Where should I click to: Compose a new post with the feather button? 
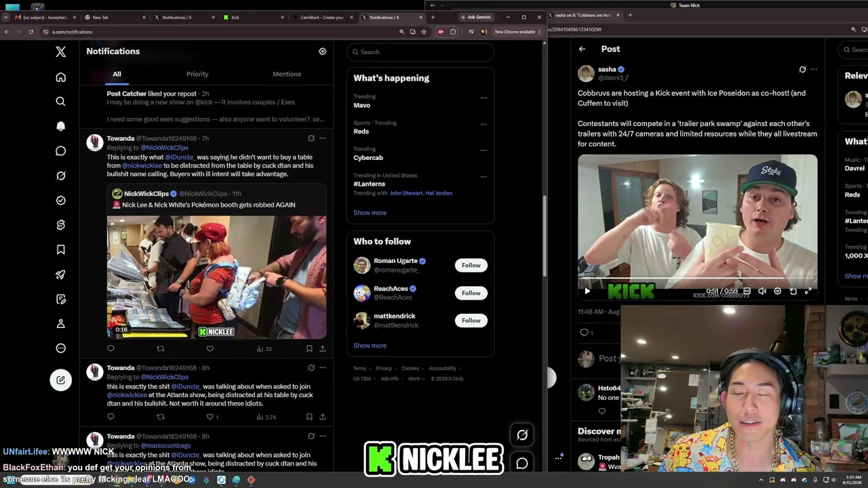coord(60,380)
